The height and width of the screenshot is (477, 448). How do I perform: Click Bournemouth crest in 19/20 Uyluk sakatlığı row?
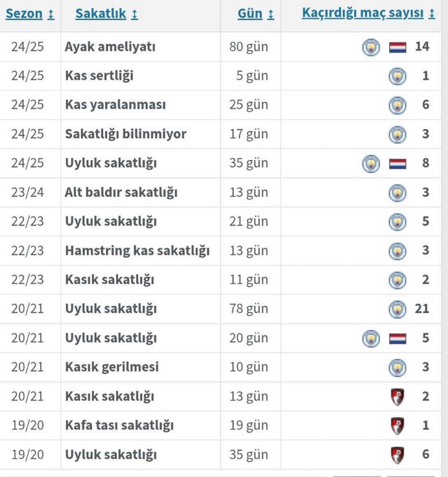tap(397, 455)
